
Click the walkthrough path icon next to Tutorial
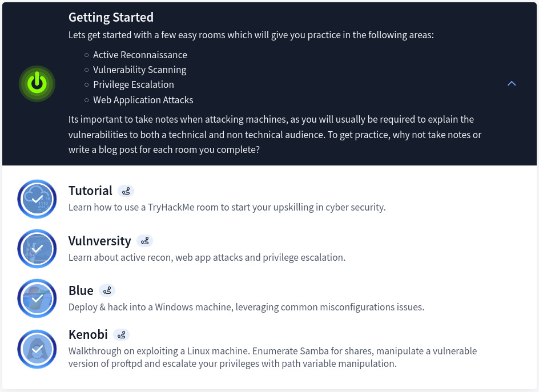126,191
